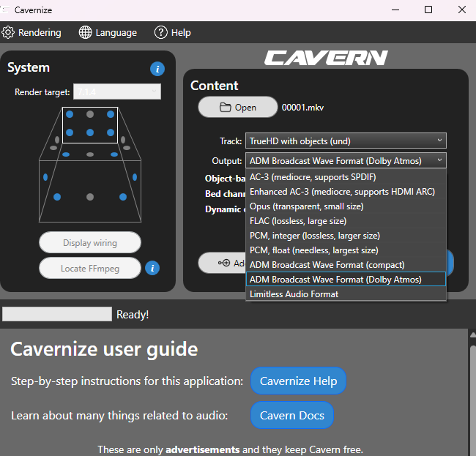Click the Help question mark icon
Image resolution: width=476 pixels, height=456 pixels.
tap(161, 32)
